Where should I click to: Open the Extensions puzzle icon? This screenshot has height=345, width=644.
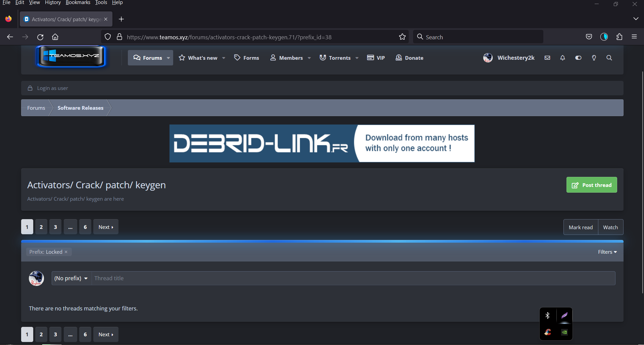(620, 37)
